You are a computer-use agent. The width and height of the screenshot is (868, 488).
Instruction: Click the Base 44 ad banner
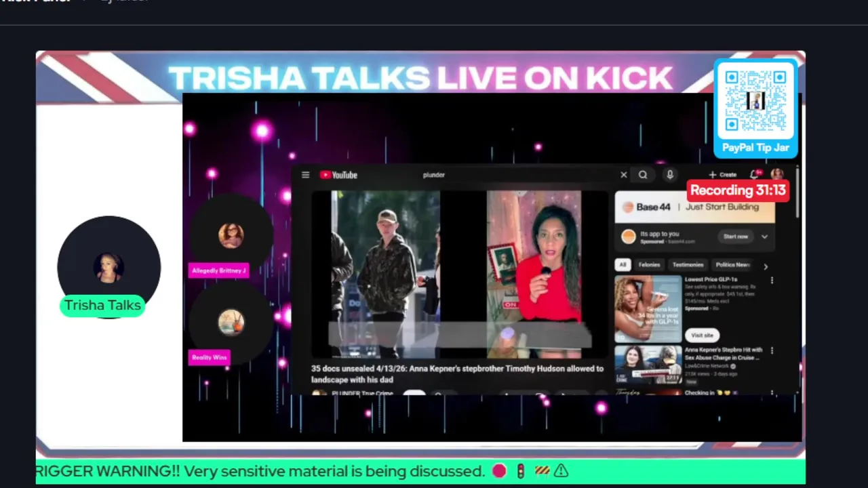click(694, 207)
